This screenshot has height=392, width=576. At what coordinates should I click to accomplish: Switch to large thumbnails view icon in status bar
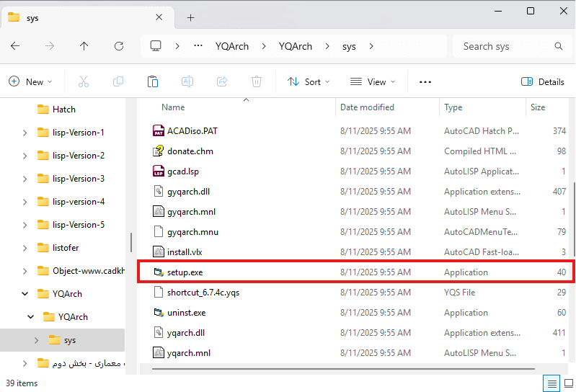(568, 383)
